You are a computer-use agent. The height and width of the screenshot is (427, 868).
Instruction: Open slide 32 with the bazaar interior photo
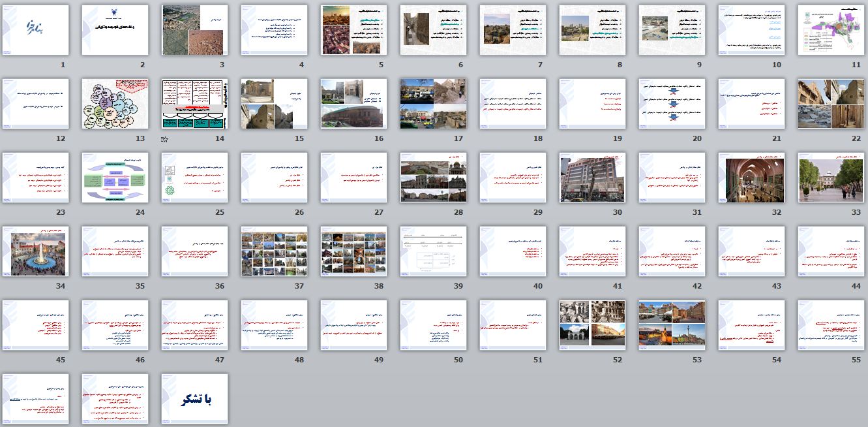[x=751, y=178]
